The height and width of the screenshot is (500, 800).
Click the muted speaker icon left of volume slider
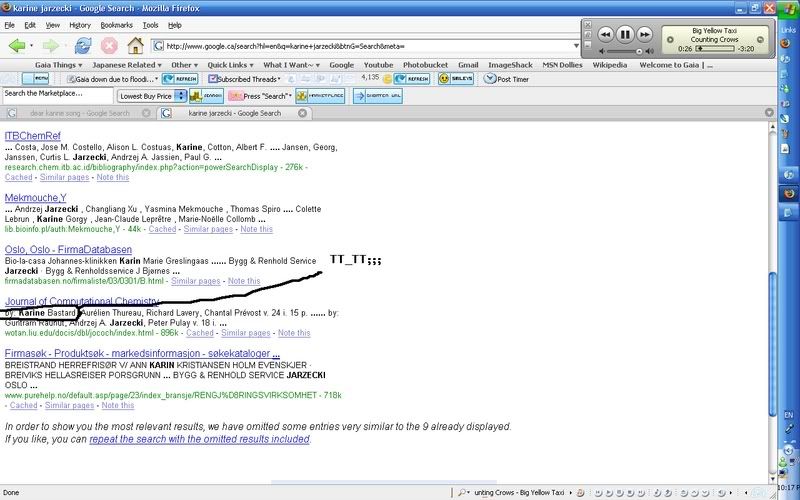(x=602, y=51)
